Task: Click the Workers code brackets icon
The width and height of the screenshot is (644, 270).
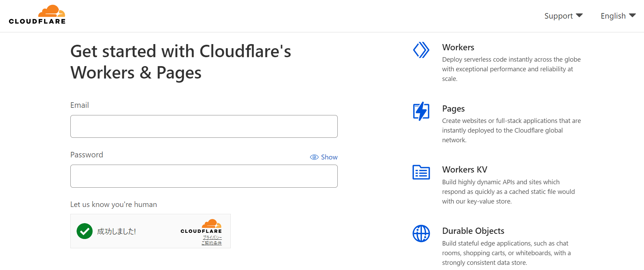Action: pyautogui.click(x=421, y=50)
